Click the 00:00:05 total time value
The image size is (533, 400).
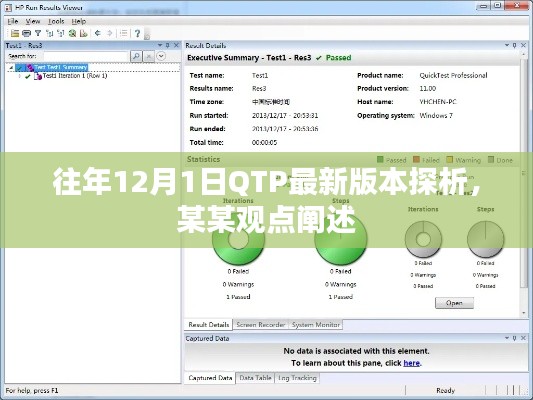point(264,143)
